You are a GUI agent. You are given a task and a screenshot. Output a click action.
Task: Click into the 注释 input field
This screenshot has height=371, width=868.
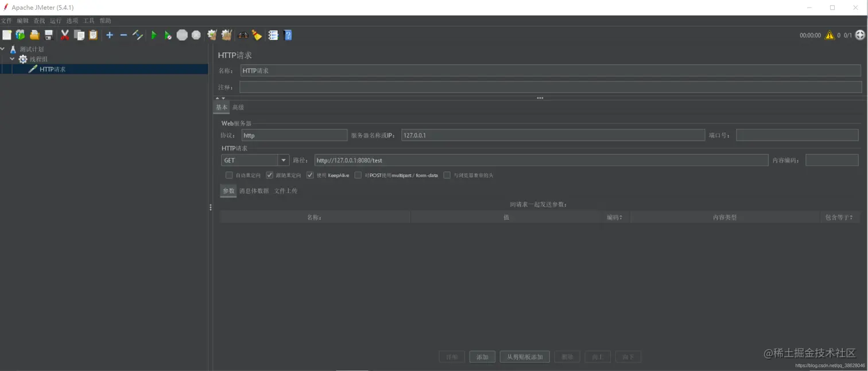(x=551, y=87)
